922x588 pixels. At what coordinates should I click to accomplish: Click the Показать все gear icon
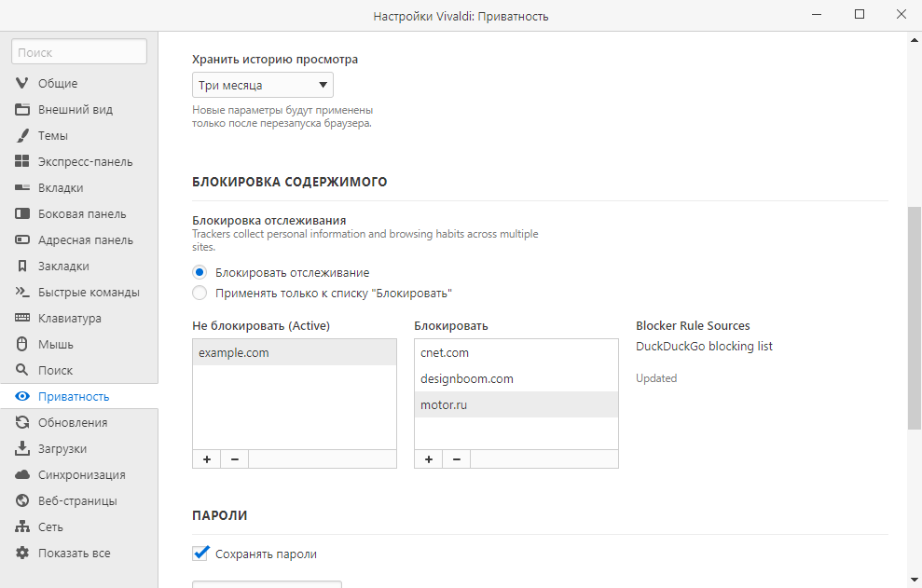click(x=23, y=553)
